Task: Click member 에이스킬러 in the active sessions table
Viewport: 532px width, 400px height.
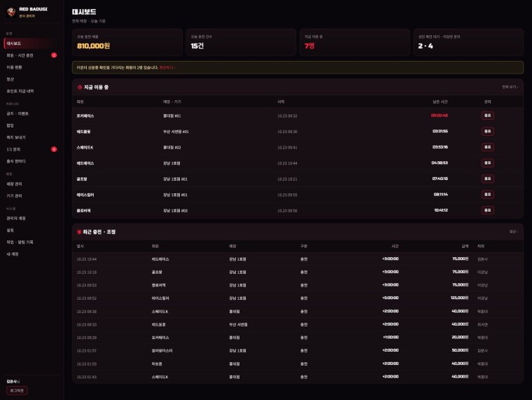Action: 85,195
